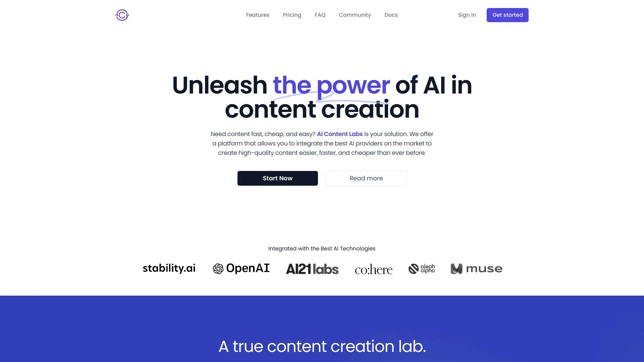The image size is (644, 362).
Task: Click the AI Content Labs hyperlink
Action: (340, 134)
